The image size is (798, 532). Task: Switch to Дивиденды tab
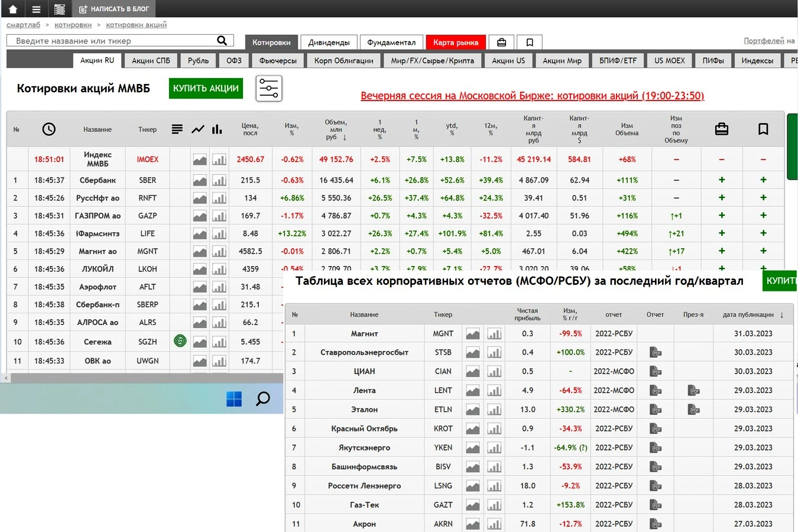(x=329, y=43)
